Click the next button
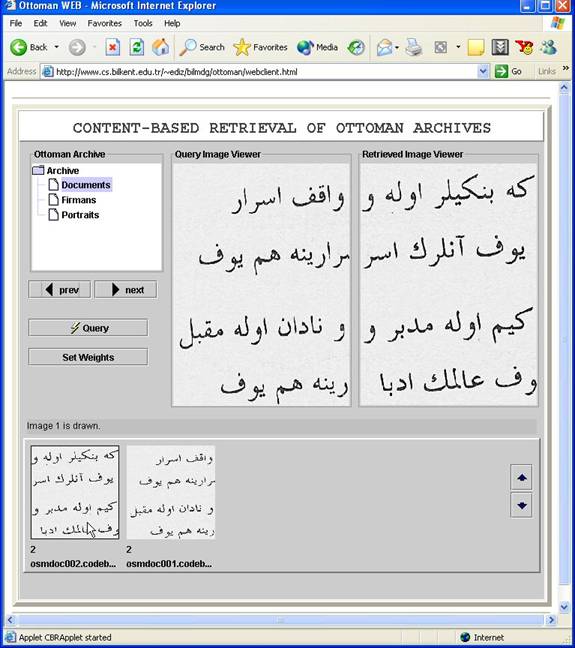The width and height of the screenshot is (575, 648). tap(126, 290)
